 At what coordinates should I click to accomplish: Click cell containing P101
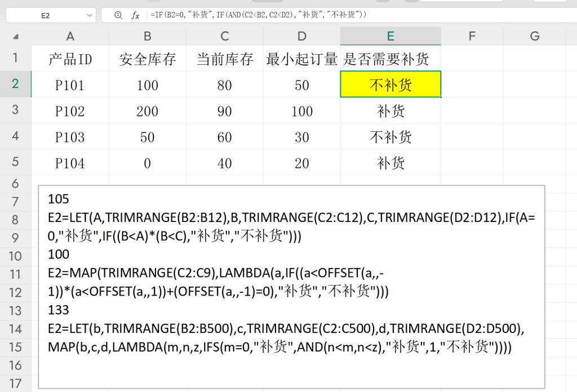coord(70,85)
